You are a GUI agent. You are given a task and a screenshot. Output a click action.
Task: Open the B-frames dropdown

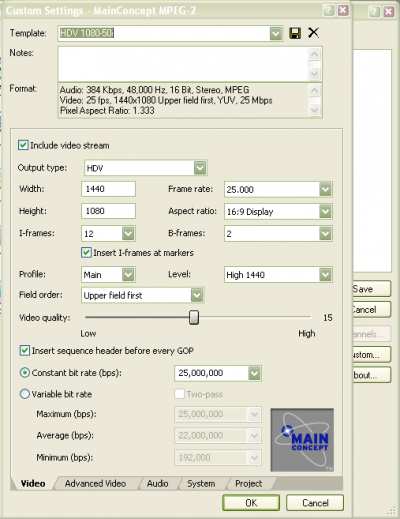tap(325, 233)
